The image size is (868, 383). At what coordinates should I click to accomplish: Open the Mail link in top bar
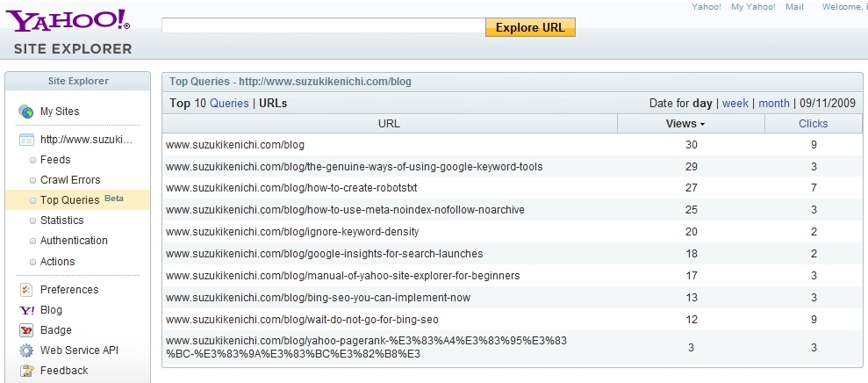794,7
